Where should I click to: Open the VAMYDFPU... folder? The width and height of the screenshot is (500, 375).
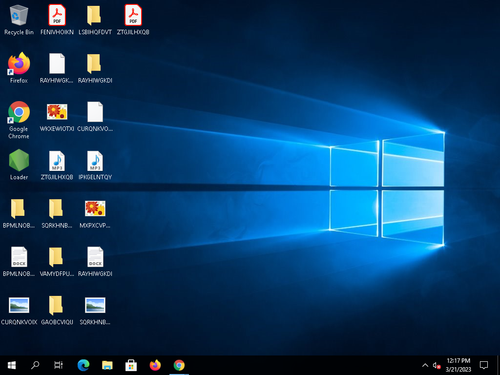click(x=57, y=257)
